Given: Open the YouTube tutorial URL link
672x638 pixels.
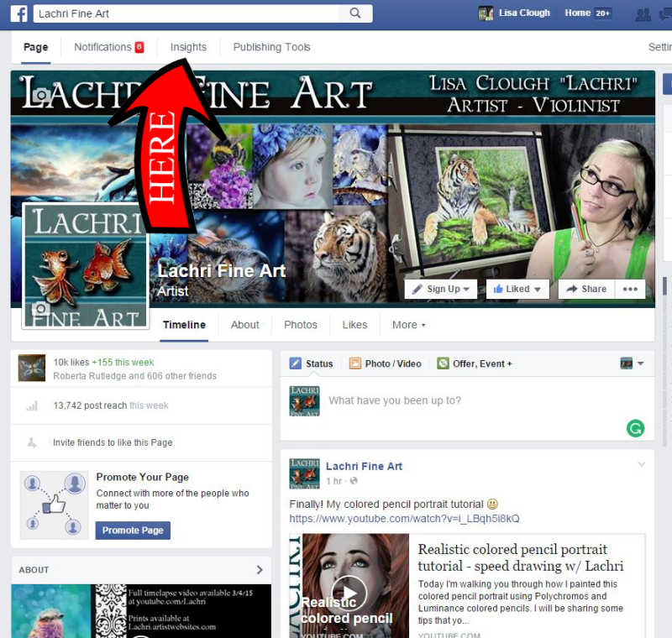Looking at the screenshot, I should click(404, 519).
